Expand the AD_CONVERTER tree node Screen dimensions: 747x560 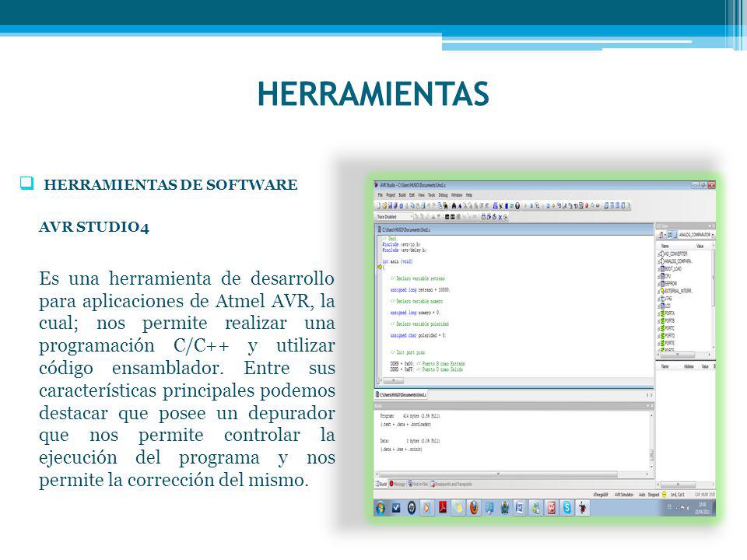pos(659,254)
